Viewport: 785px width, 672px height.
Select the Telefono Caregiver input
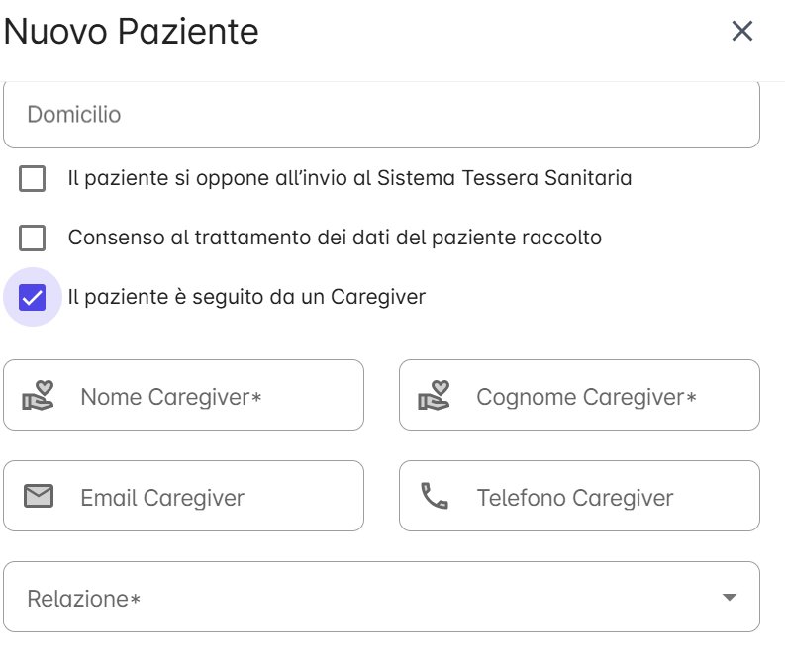tap(579, 496)
